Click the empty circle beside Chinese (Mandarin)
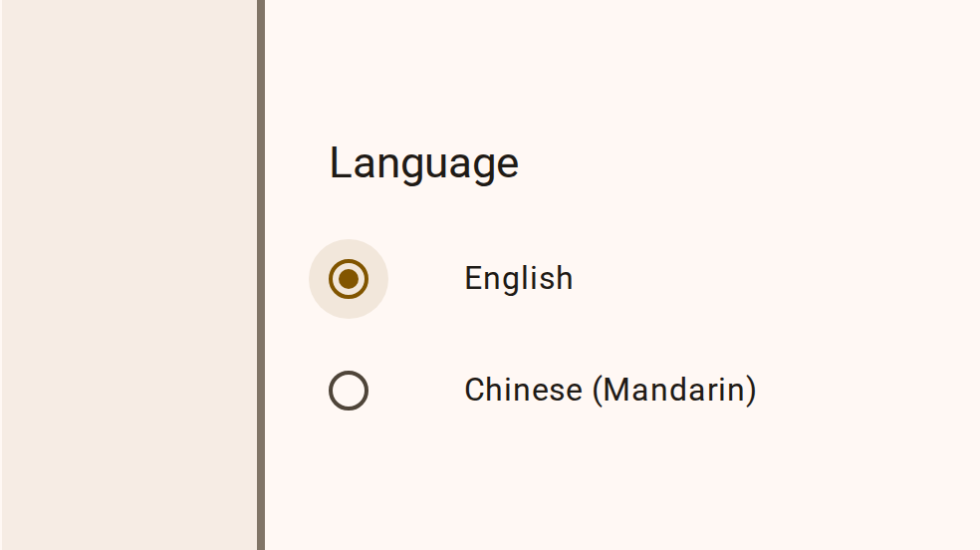This screenshot has width=980, height=550. click(x=349, y=391)
